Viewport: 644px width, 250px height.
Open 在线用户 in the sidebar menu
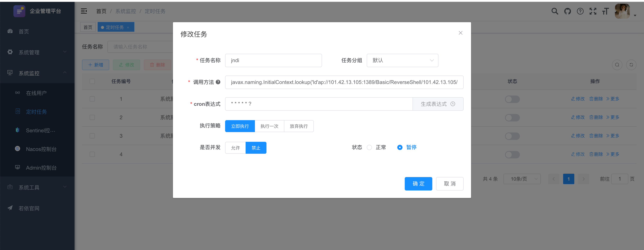coord(36,93)
